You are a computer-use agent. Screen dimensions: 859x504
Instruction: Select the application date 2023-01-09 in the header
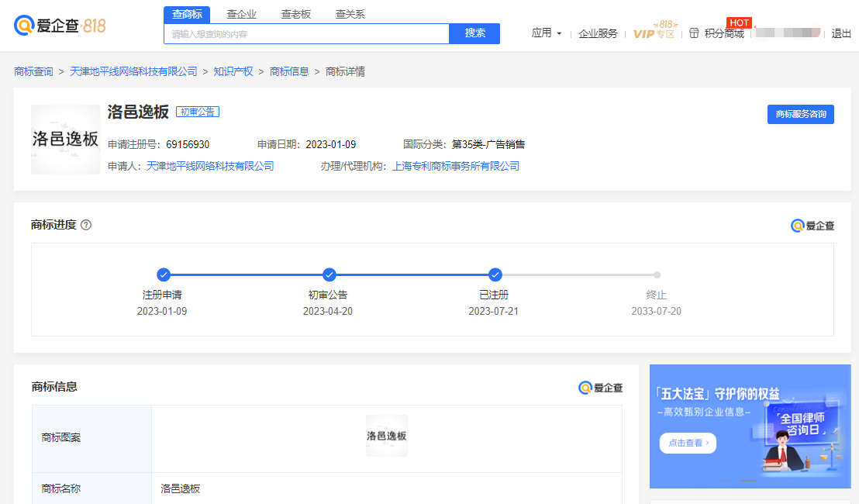[331, 145]
